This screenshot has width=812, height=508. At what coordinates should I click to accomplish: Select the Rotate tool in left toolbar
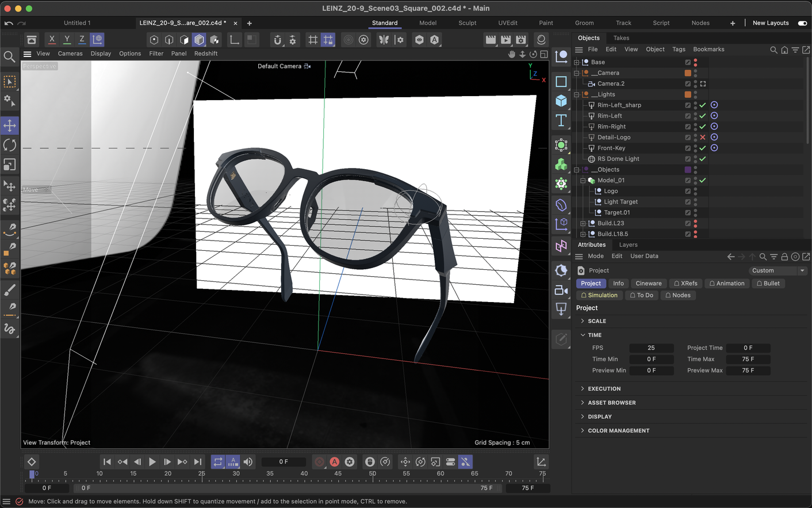pos(10,145)
